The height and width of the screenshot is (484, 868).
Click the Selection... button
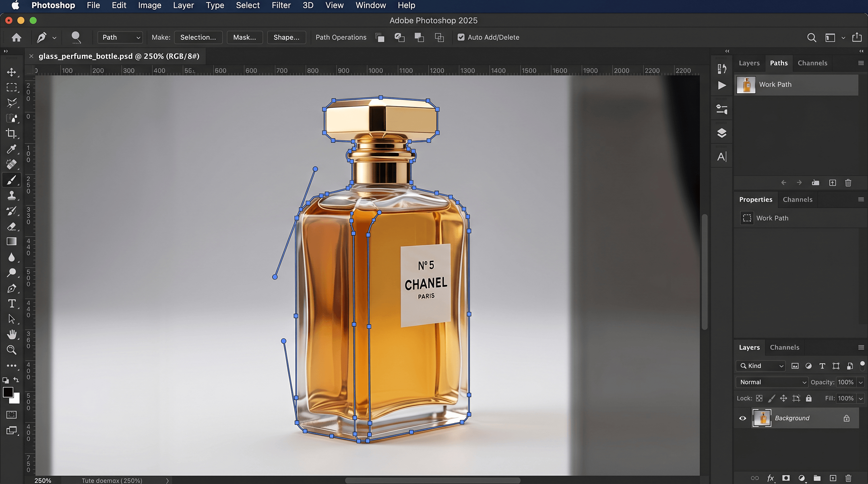point(198,37)
